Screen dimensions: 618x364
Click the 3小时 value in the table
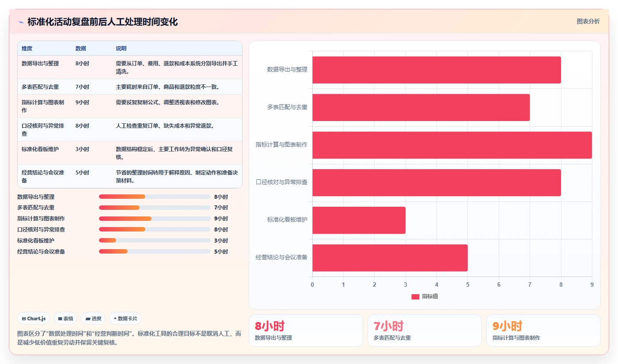coord(82,149)
